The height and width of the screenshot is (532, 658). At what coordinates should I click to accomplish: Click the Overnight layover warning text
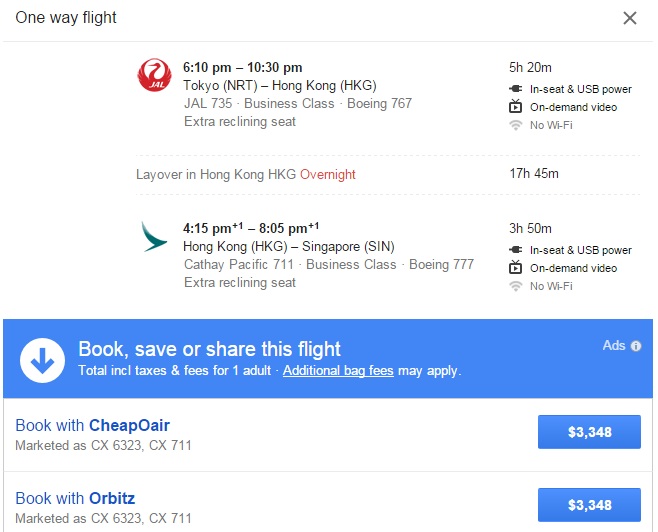pyautogui.click(x=328, y=174)
